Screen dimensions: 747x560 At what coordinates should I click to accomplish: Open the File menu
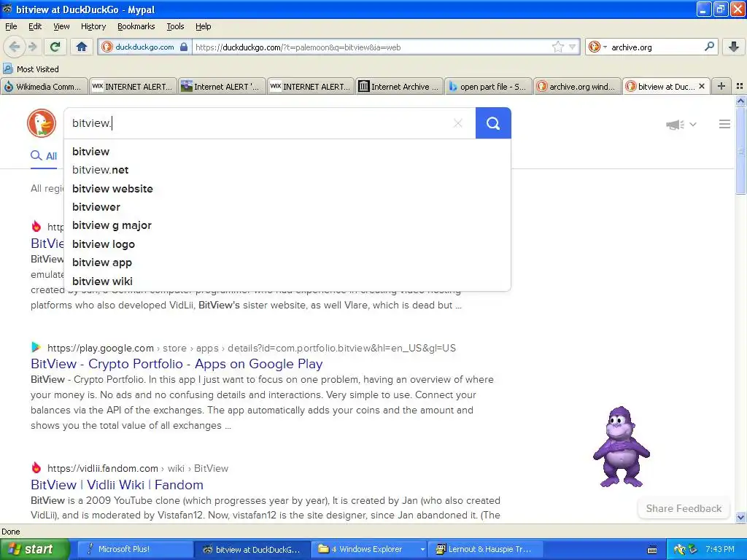(x=11, y=26)
